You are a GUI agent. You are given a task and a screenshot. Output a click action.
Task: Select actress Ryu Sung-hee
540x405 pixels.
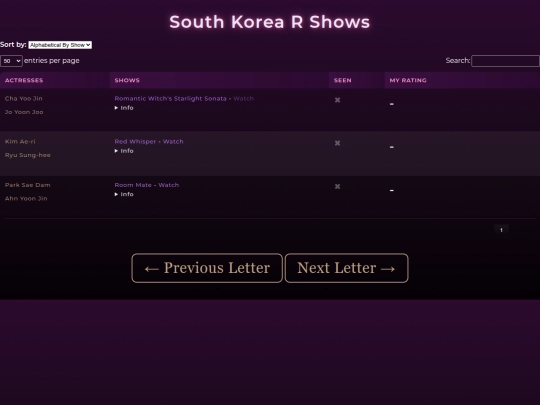click(28, 155)
